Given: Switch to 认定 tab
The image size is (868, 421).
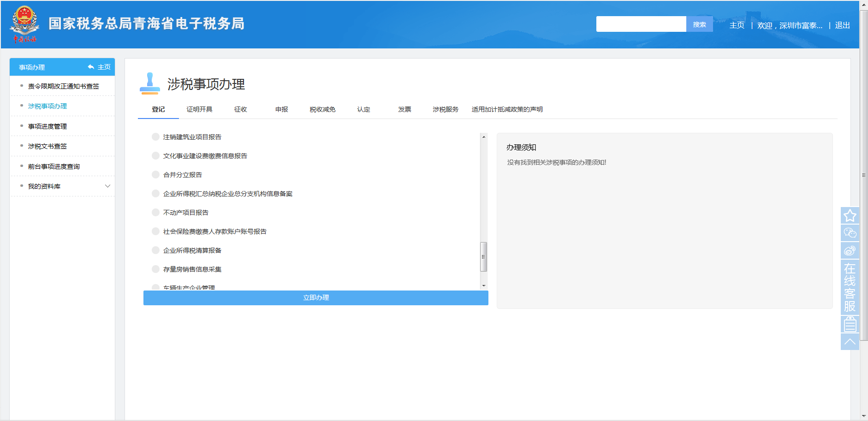Looking at the screenshot, I should tap(363, 109).
